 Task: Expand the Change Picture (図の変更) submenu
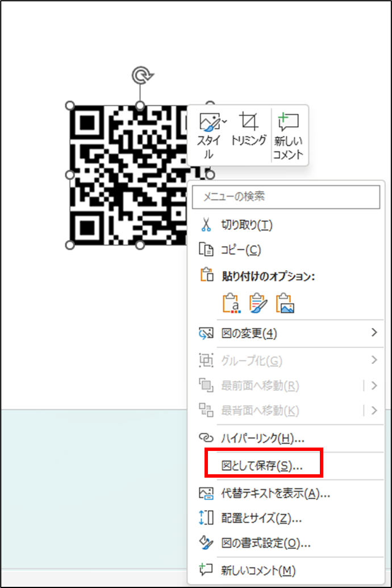[x=373, y=333]
